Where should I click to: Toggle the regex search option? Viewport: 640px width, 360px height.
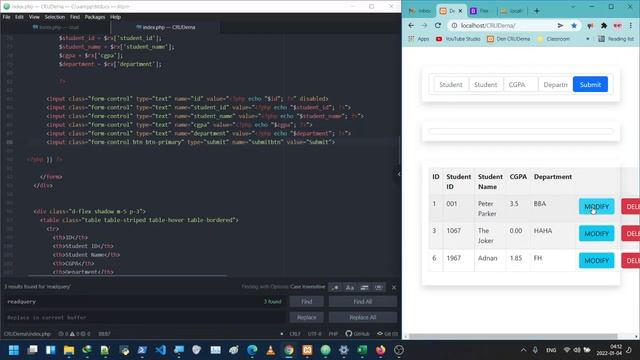point(335,287)
